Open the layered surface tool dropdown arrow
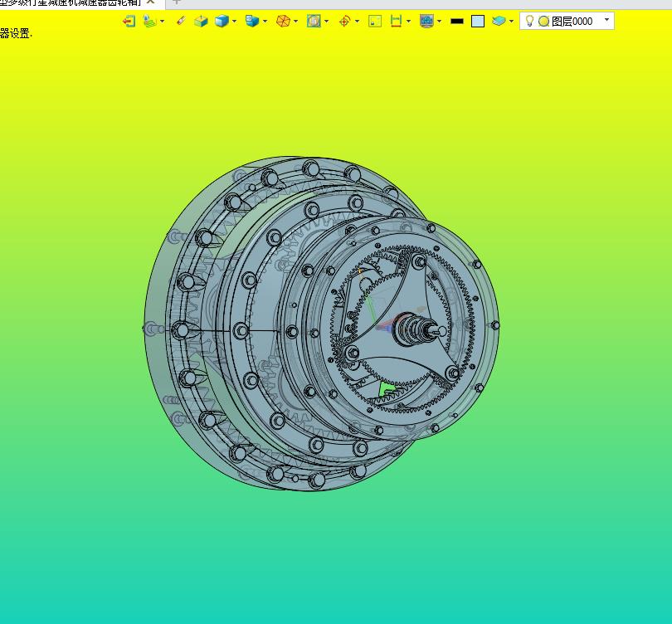The height and width of the screenshot is (624, 672). (162, 21)
